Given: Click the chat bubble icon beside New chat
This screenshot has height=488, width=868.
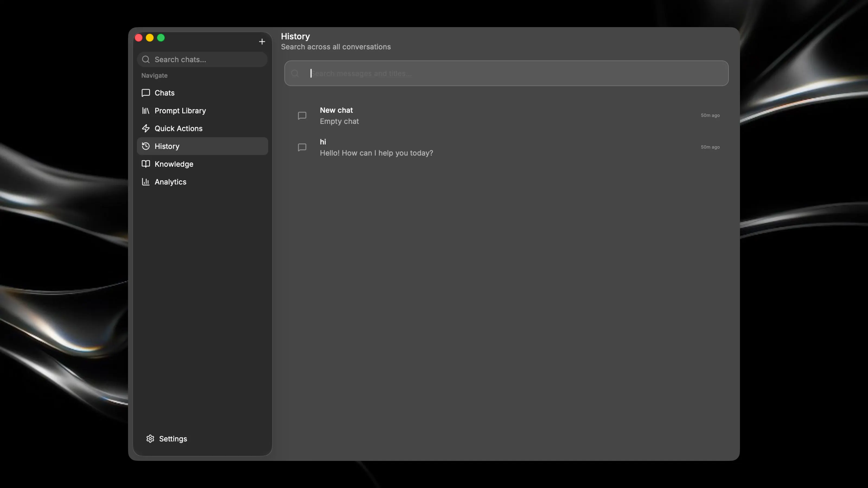Looking at the screenshot, I should pos(302,115).
